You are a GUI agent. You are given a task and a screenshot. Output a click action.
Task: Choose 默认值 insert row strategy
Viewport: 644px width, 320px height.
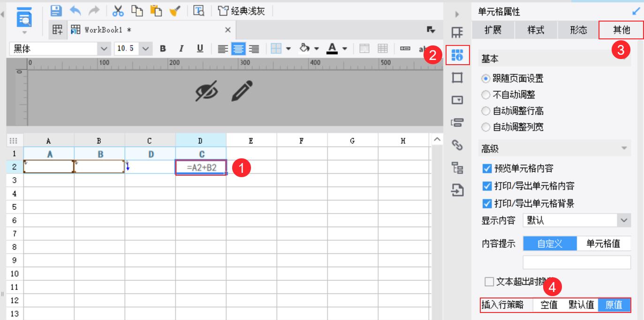click(581, 305)
